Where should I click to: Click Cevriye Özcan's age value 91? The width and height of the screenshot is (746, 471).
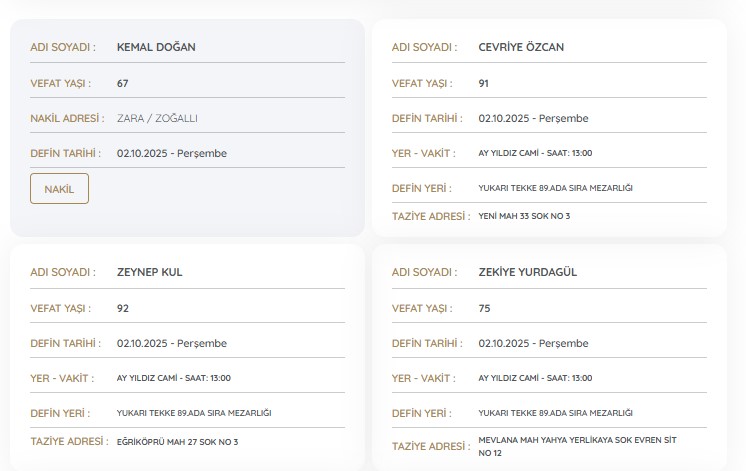point(484,83)
